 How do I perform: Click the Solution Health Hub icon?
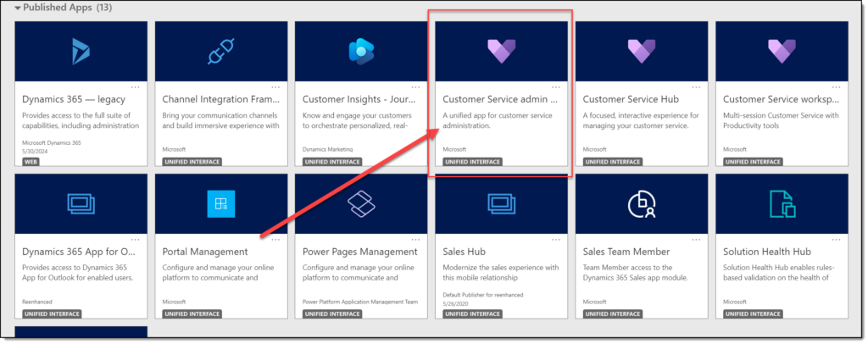pyautogui.click(x=782, y=203)
